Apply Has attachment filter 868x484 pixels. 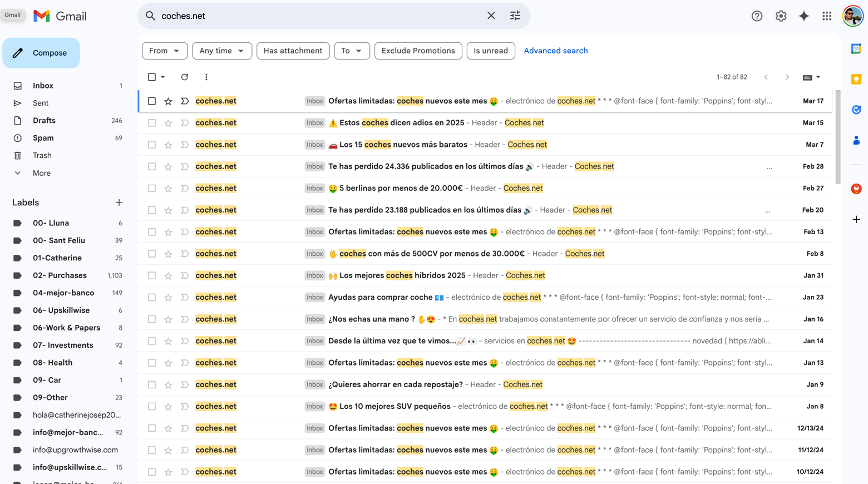tap(293, 51)
